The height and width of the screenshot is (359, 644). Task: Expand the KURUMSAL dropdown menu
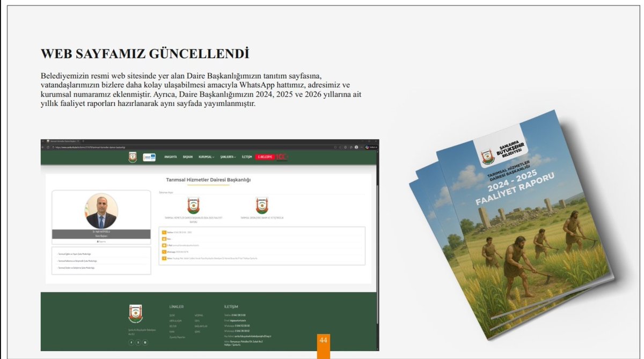pos(206,157)
